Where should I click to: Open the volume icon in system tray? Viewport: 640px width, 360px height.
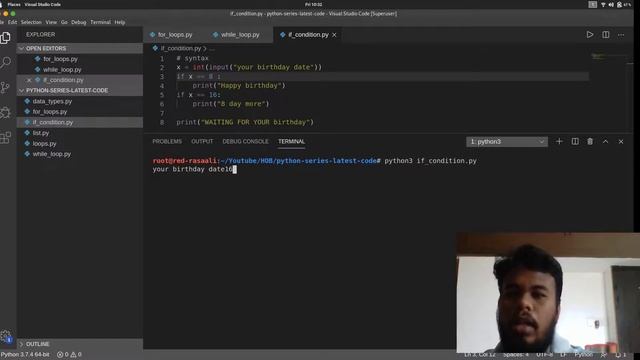pyautogui.click(x=611, y=4)
